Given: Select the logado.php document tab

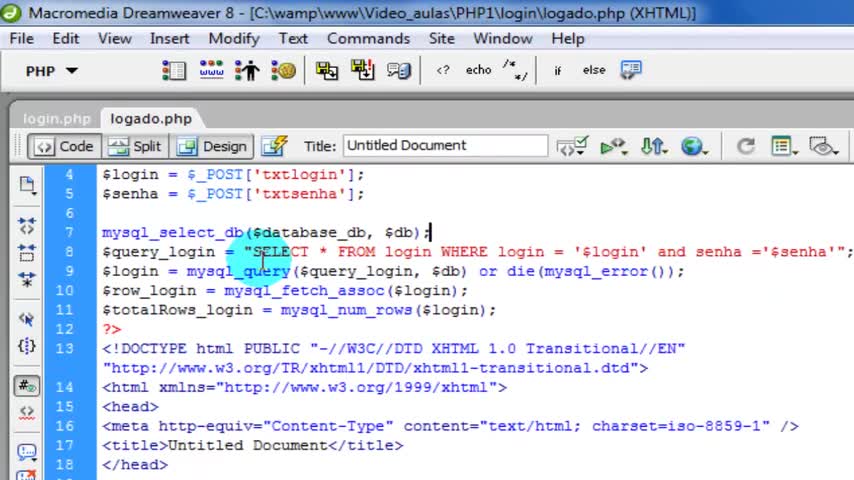Looking at the screenshot, I should [151, 119].
